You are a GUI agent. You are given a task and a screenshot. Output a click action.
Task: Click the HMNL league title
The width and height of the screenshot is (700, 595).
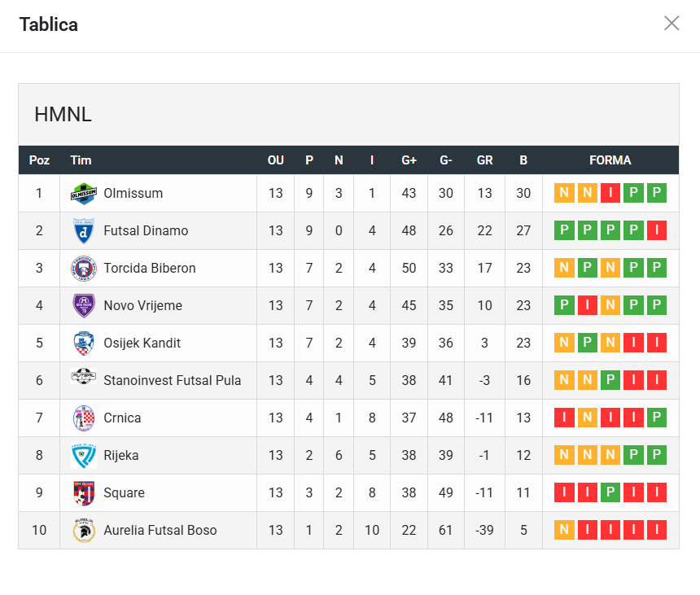coord(63,115)
